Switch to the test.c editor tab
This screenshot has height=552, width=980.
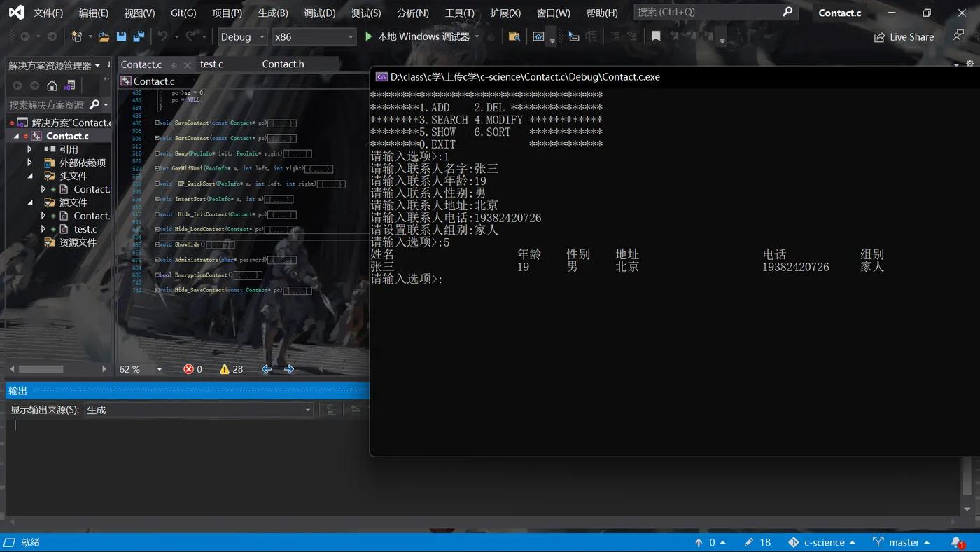pos(211,64)
